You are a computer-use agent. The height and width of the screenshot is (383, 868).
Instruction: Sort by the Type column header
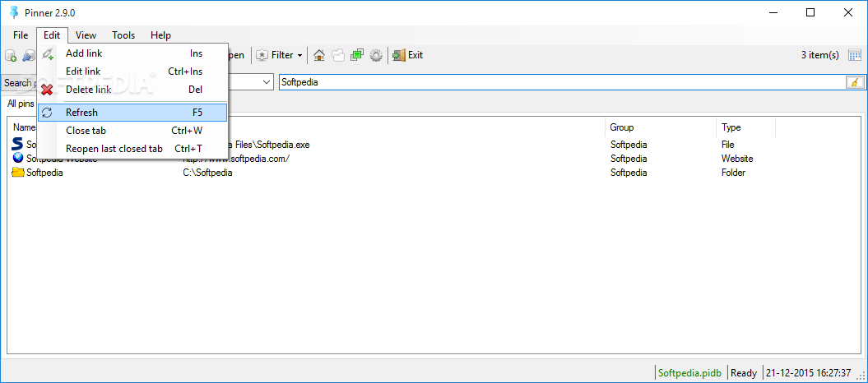tap(745, 127)
